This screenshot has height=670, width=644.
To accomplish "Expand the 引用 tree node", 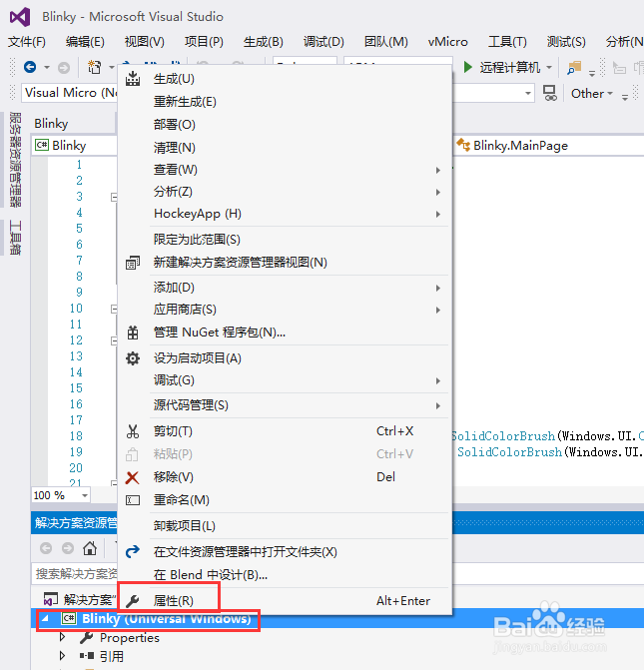I will [62, 656].
